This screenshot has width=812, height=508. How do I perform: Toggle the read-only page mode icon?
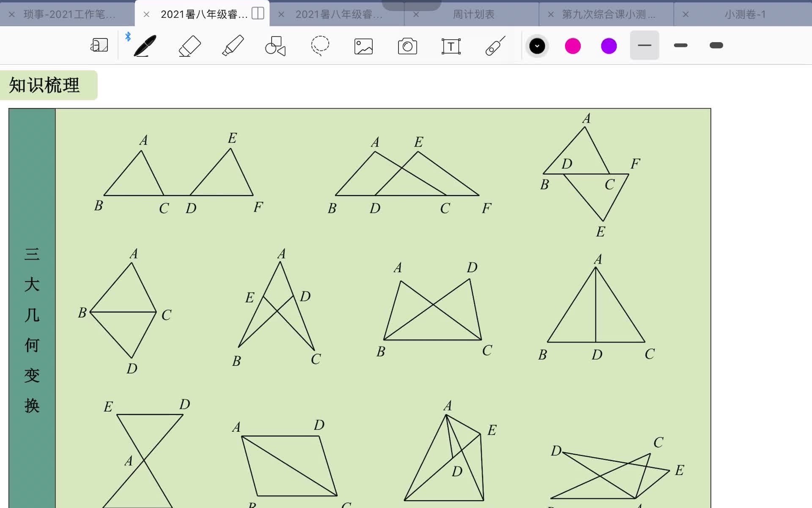pos(99,45)
